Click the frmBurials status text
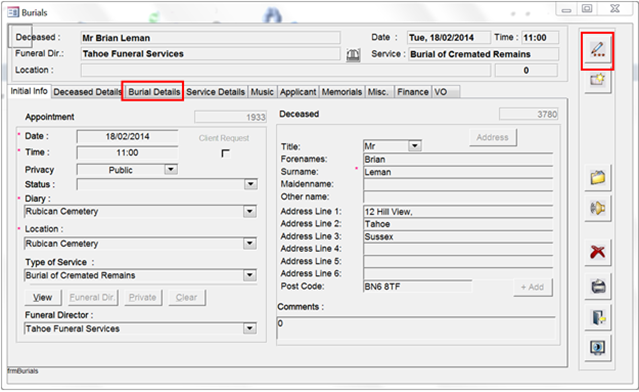Viewport: 639px width, 392px height. (23, 371)
